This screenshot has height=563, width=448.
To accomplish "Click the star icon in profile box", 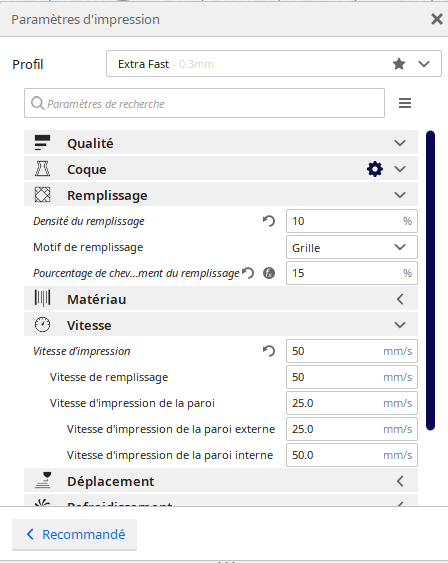I will tap(399, 64).
